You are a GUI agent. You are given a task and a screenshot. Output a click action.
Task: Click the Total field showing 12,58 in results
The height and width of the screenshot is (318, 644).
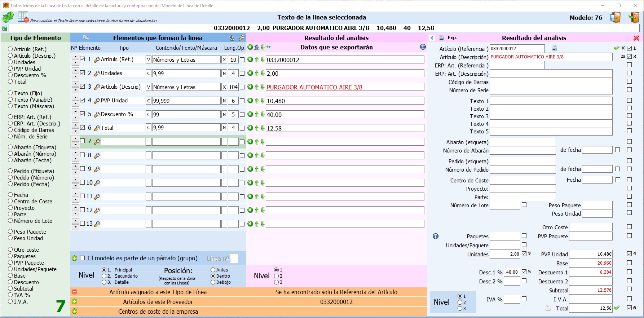pyautogui.click(x=591, y=308)
